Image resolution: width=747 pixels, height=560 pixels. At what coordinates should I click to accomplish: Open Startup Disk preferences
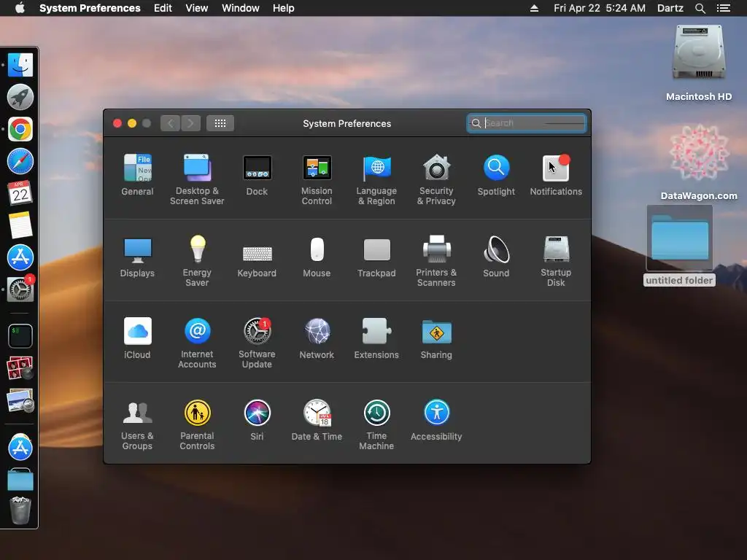coord(556,261)
